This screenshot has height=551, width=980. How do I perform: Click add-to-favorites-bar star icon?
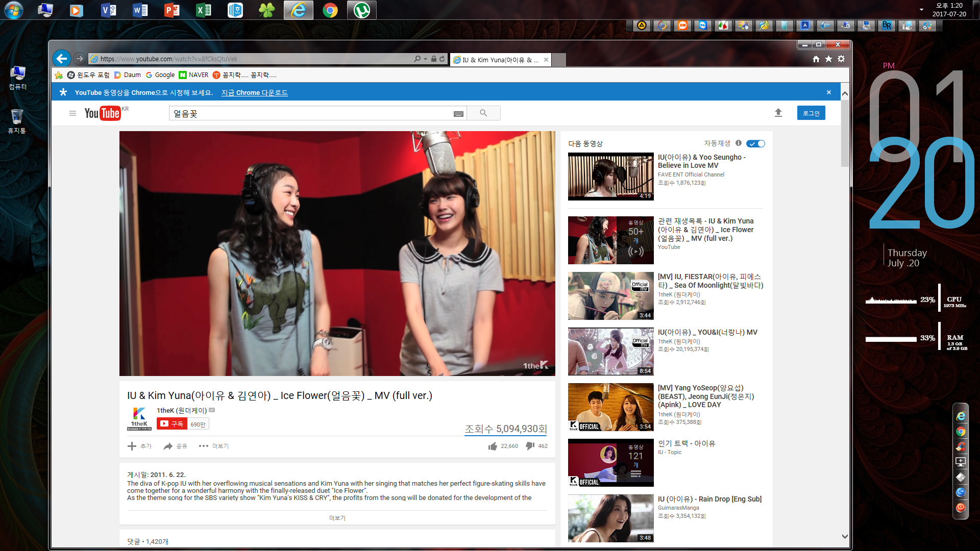coord(59,75)
